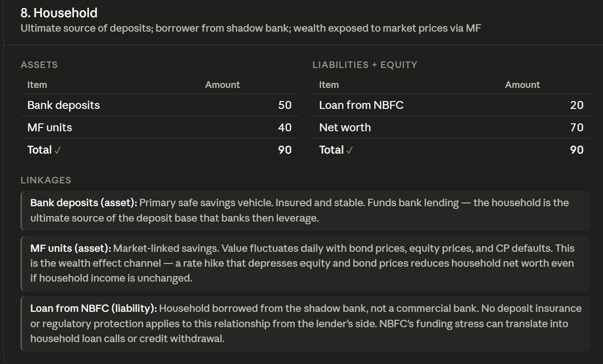
Task: Click the Assets 'Amount' column header
Action: pyautogui.click(x=222, y=85)
